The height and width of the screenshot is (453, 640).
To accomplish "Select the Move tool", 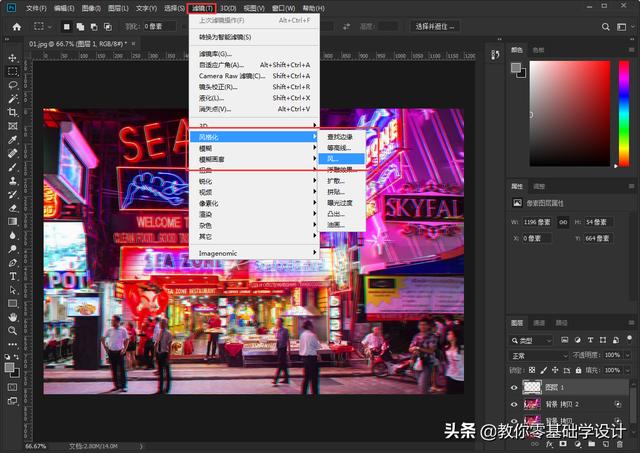I will (13, 58).
